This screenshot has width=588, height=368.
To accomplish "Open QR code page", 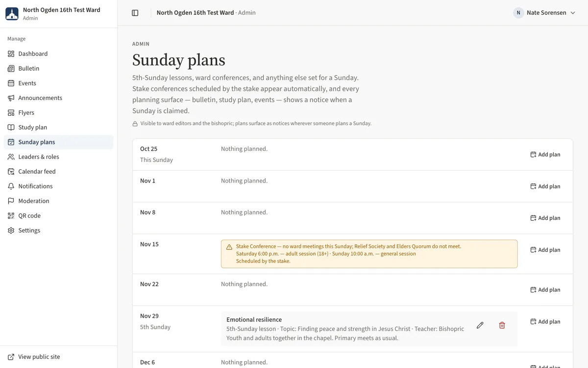I will (x=59, y=216).
